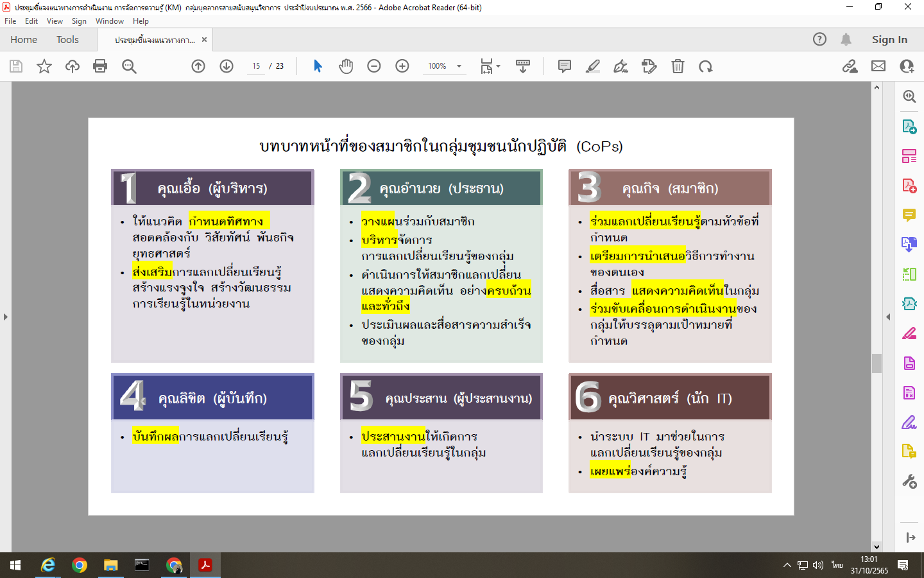Click the Delete trash icon
The width and height of the screenshot is (924, 578).
[x=678, y=66]
